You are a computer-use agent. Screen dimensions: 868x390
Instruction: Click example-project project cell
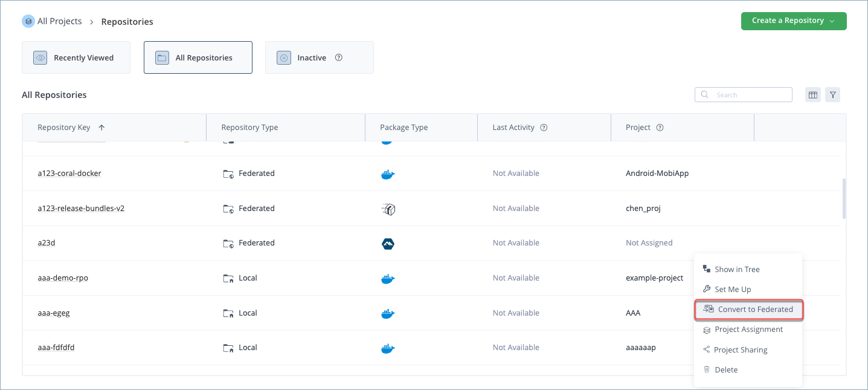click(x=655, y=278)
